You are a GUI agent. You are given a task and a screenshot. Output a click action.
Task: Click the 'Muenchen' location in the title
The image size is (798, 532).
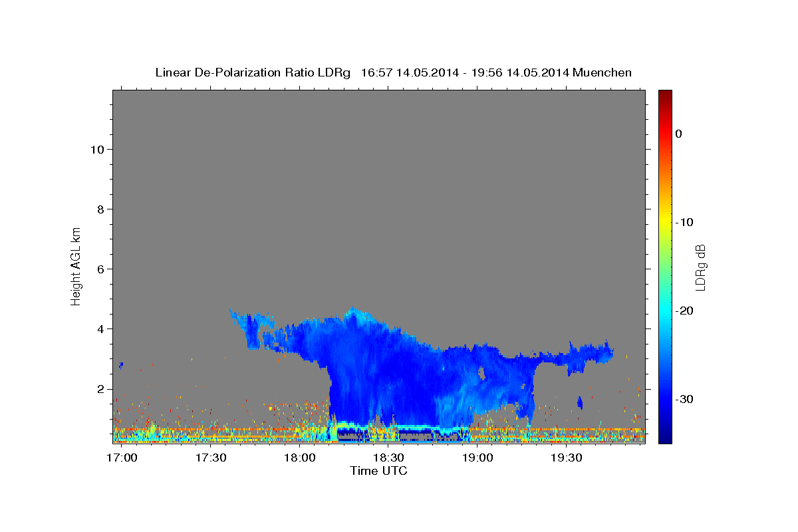(x=602, y=72)
